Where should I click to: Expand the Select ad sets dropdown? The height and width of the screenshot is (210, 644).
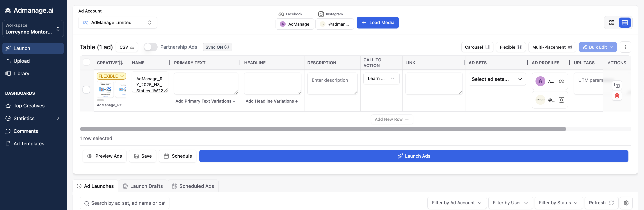pos(497,79)
